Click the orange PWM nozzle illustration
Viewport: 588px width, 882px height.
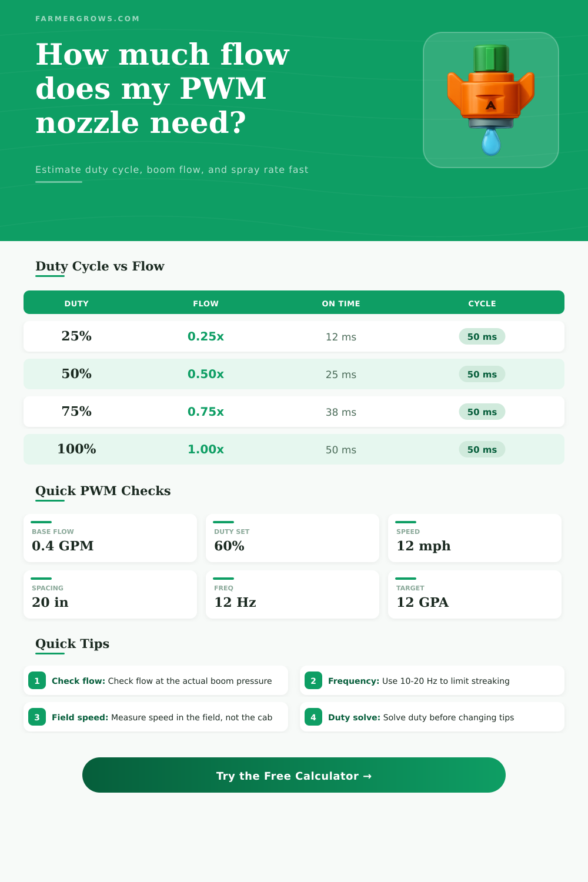point(491,100)
